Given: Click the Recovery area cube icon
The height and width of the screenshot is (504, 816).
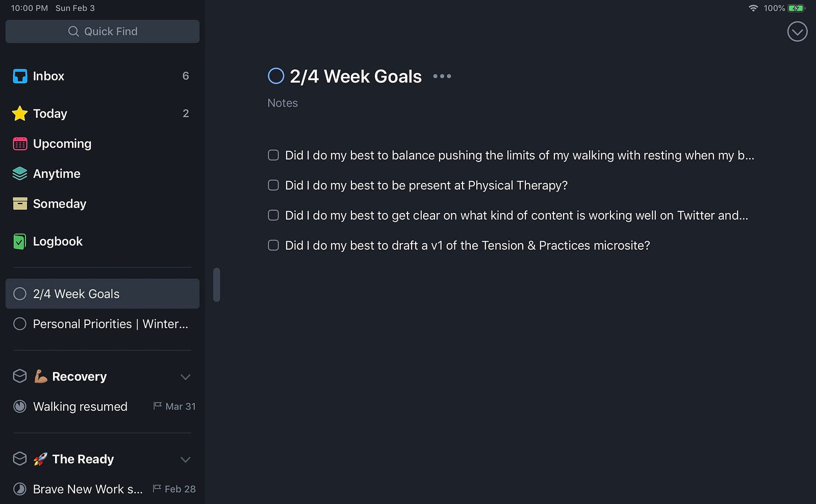Looking at the screenshot, I should 20,376.
